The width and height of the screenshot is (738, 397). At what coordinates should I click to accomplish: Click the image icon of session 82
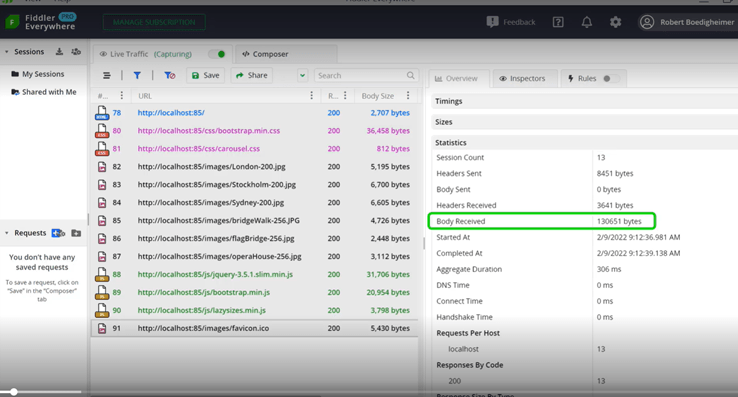[x=102, y=167]
